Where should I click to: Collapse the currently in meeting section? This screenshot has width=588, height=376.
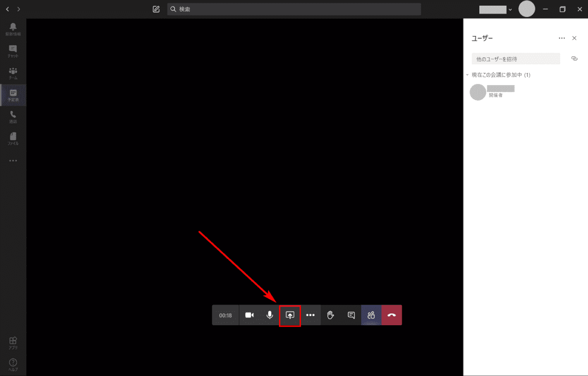click(468, 75)
